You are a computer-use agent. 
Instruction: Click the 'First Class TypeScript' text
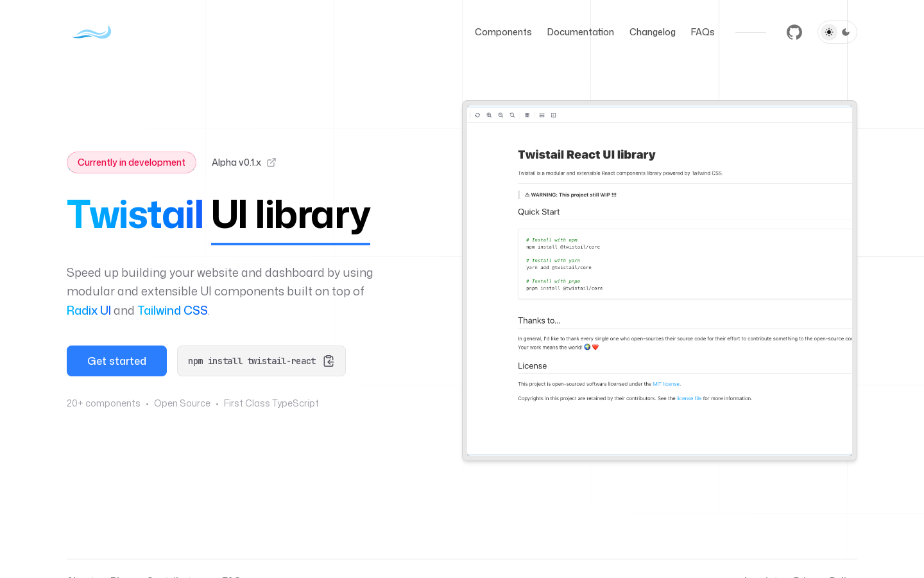(271, 403)
